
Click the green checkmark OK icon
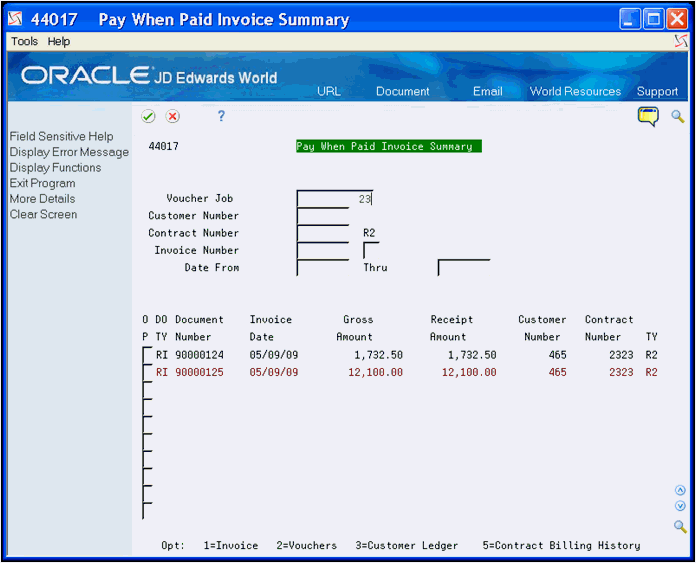point(148,116)
